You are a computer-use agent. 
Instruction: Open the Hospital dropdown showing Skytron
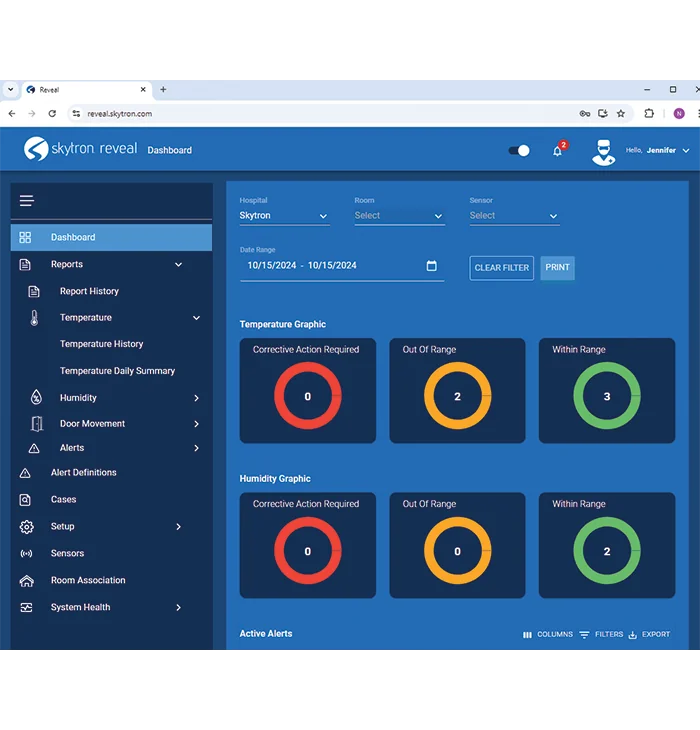pos(284,216)
